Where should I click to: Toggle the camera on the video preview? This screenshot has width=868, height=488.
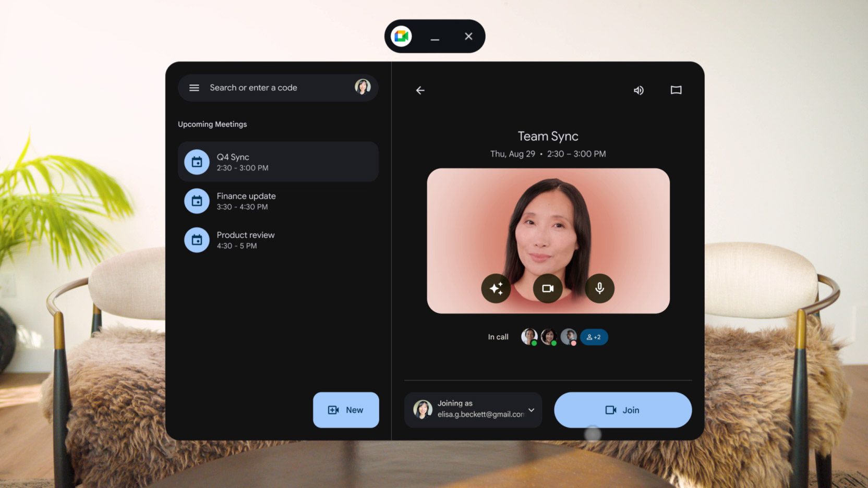(x=547, y=288)
